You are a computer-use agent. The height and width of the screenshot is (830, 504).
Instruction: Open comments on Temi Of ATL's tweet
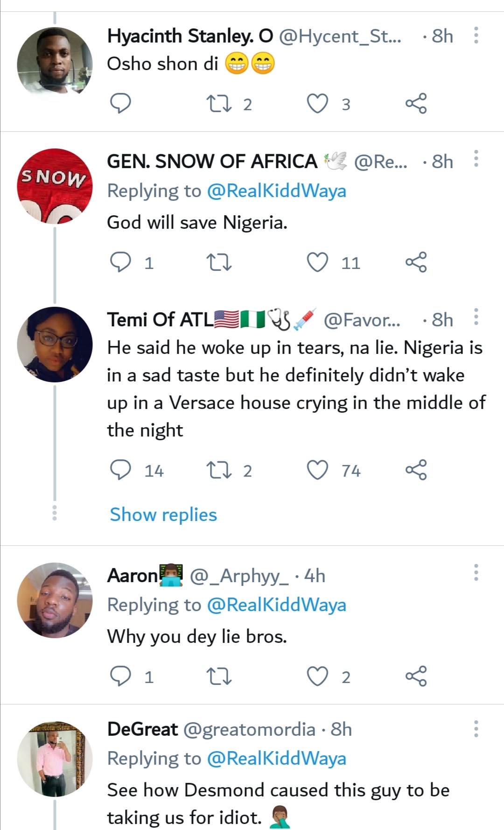[120, 470]
